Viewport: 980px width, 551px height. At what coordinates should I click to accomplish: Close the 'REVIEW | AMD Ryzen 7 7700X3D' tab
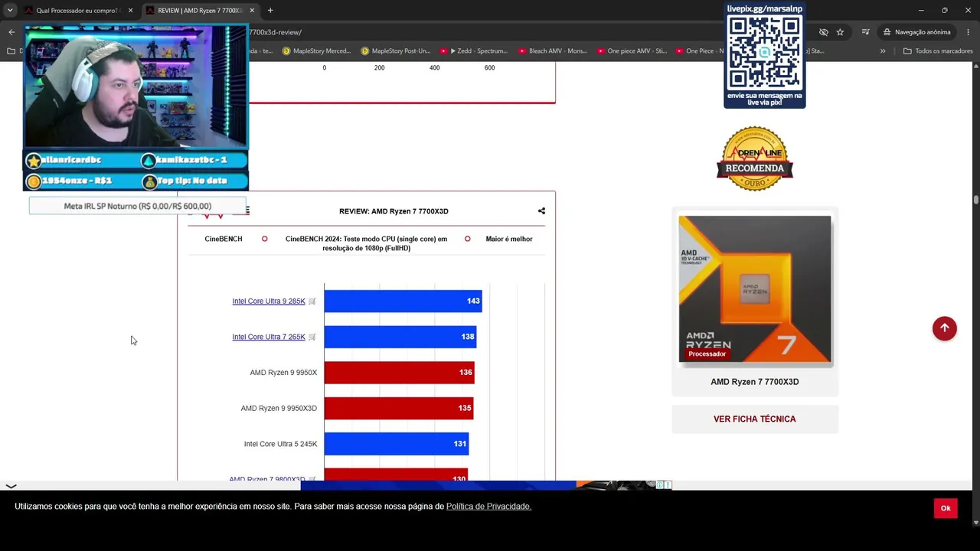click(252, 11)
